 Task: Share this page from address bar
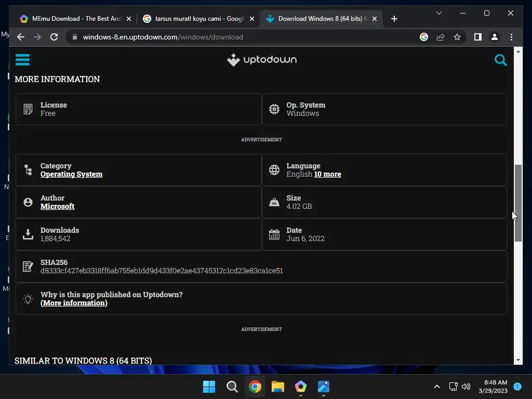[x=441, y=37]
